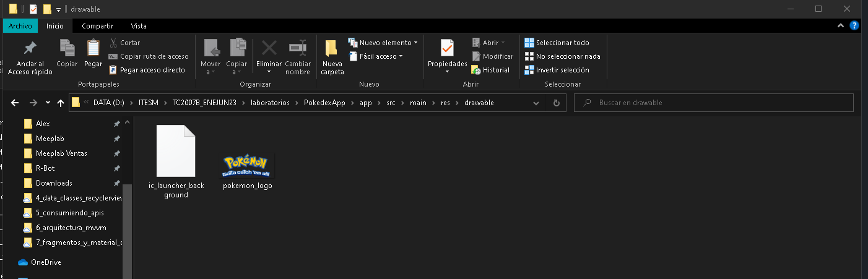
Task: Select the pokemon_logo image thumbnail
Action: point(248,166)
